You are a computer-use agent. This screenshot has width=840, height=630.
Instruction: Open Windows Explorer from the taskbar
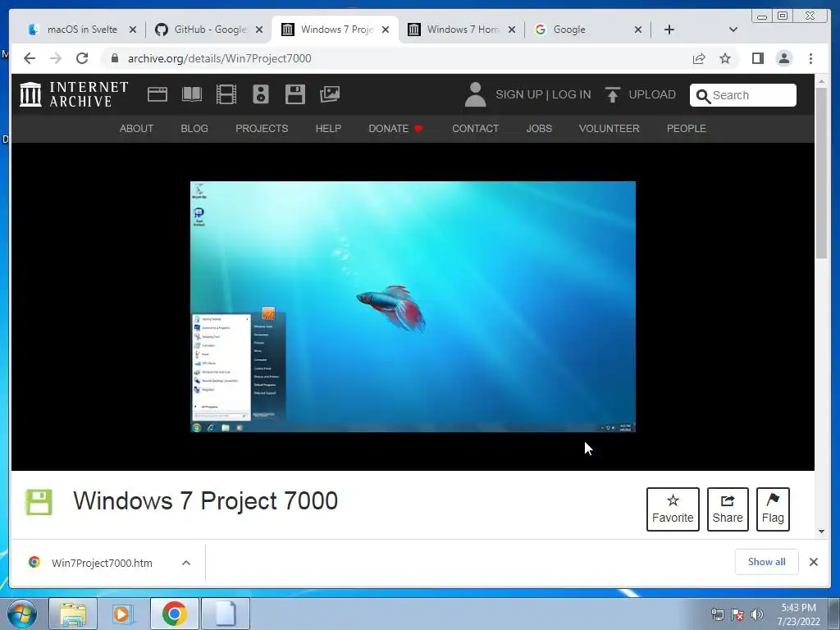coord(73,614)
